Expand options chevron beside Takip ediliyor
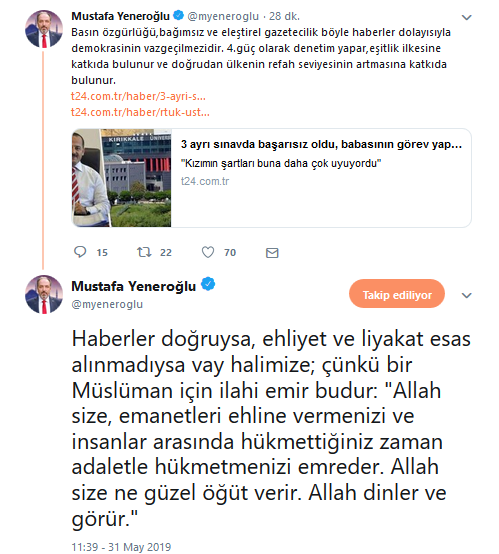The width and height of the screenshot is (499, 554). tap(466, 295)
